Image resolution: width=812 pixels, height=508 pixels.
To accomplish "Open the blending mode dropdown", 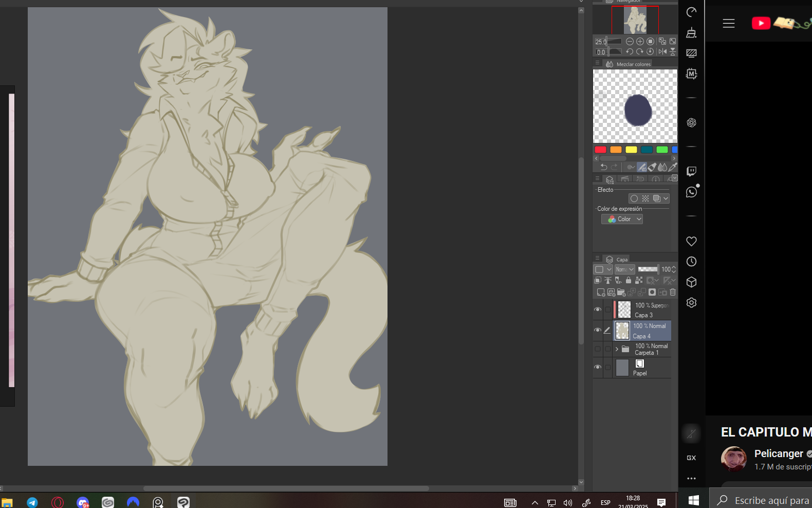I will pyautogui.click(x=625, y=269).
